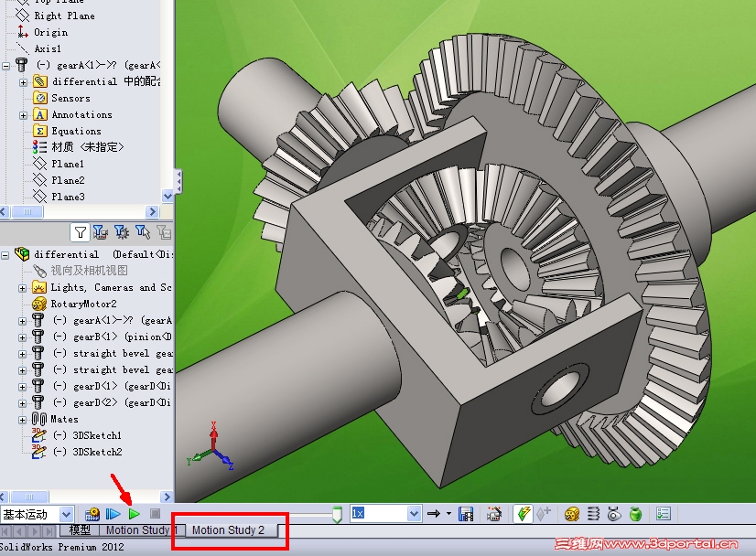Expand the Mates folder
Viewport: 756px width, 556px height.
click(x=22, y=420)
